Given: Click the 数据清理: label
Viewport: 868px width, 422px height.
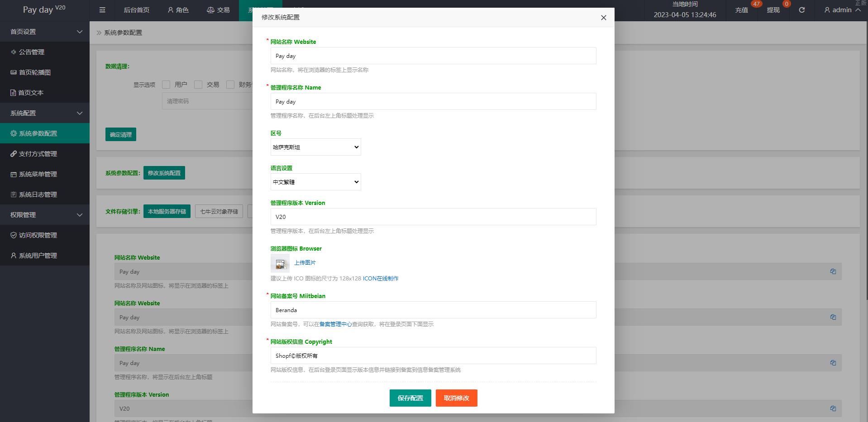Looking at the screenshot, I should [x=117, y=66].
